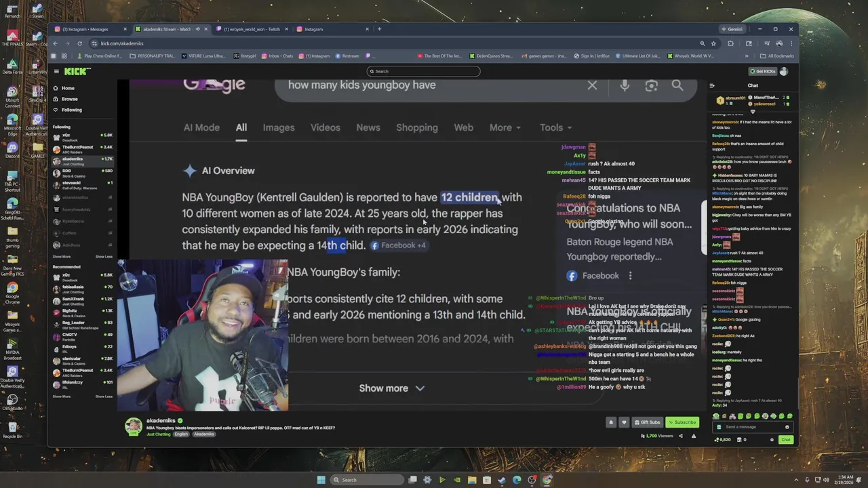Open clavicular in Recommended list
Viewport: 868px width, 488px height.
(x=83, y=360)
